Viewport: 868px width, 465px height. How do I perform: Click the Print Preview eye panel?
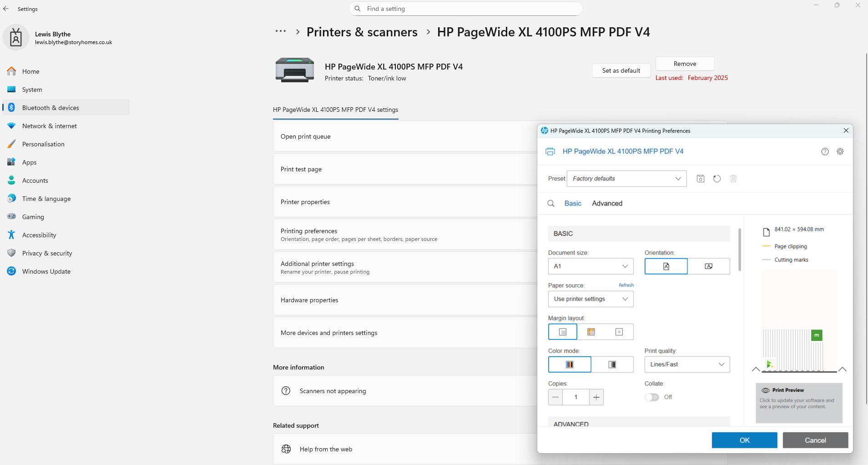tap(799, 403)
